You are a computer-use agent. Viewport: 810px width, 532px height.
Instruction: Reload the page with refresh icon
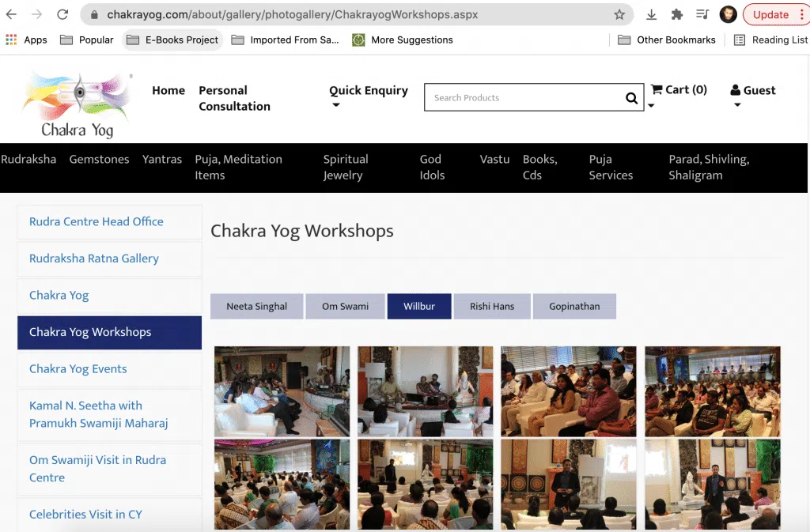point(62,14)
